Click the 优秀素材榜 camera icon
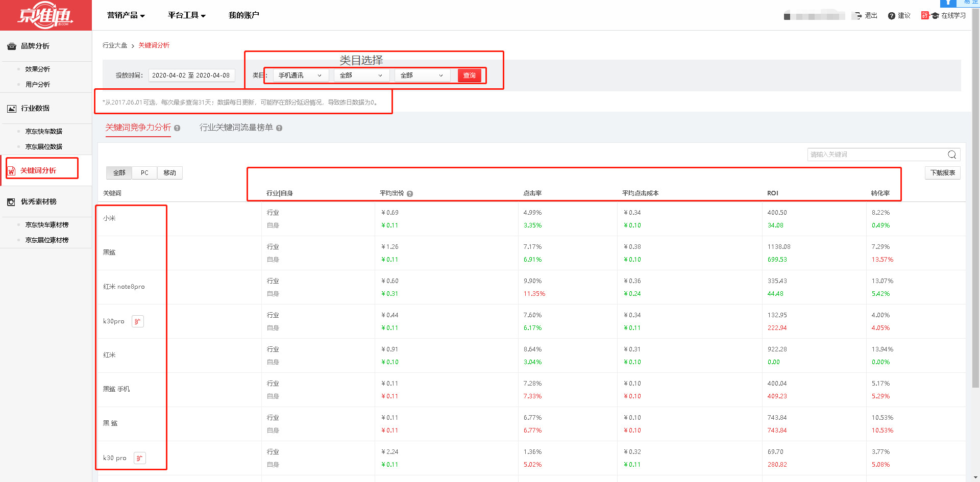This screenshot has width=980, height=482. click(11, 202)
